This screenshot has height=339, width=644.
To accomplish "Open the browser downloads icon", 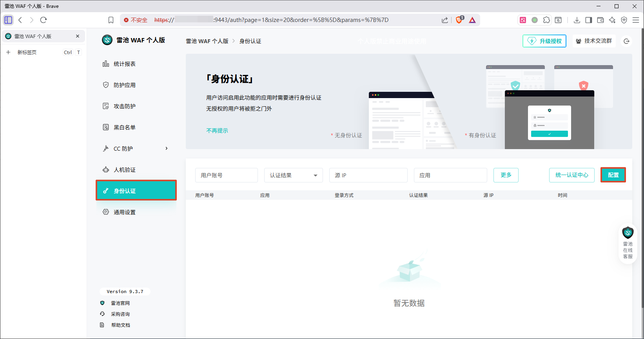I will click(577, 20).
